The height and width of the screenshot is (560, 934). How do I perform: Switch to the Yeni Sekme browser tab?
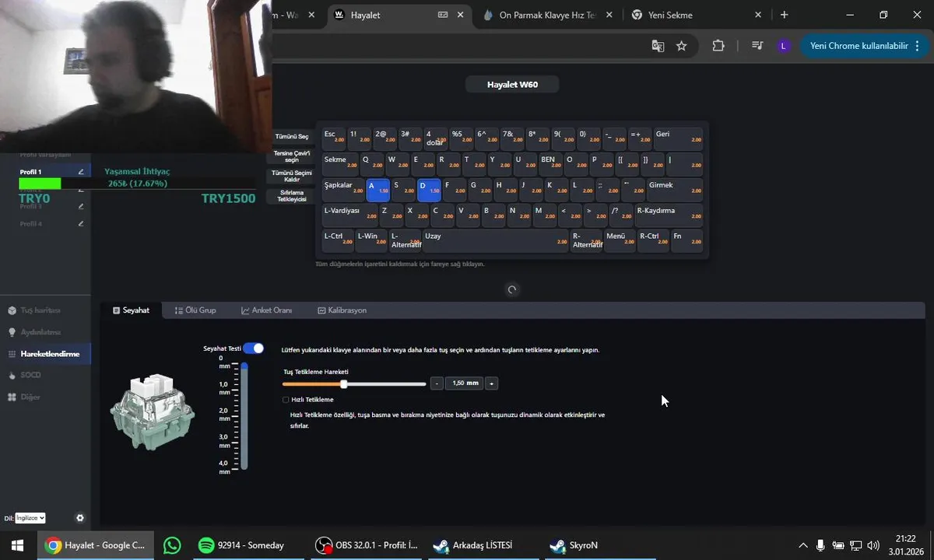tap(697, 15)
